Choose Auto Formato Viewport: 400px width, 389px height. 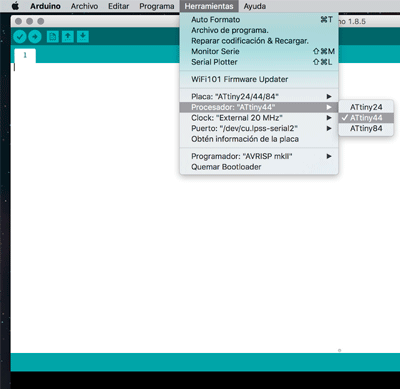coord(259,20)
